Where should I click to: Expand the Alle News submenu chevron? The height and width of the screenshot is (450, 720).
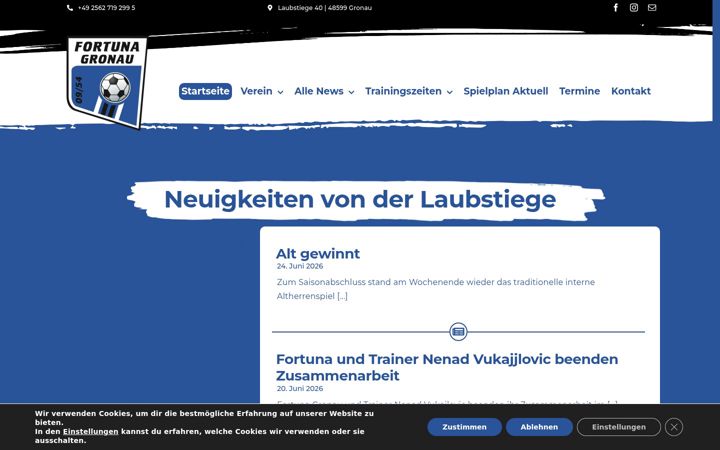[351, 92]
